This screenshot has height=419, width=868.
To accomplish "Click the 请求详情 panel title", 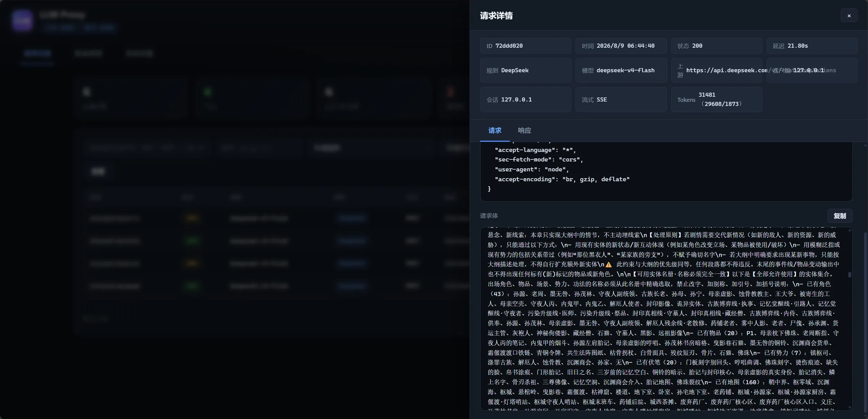I will (x=496, y=16).
